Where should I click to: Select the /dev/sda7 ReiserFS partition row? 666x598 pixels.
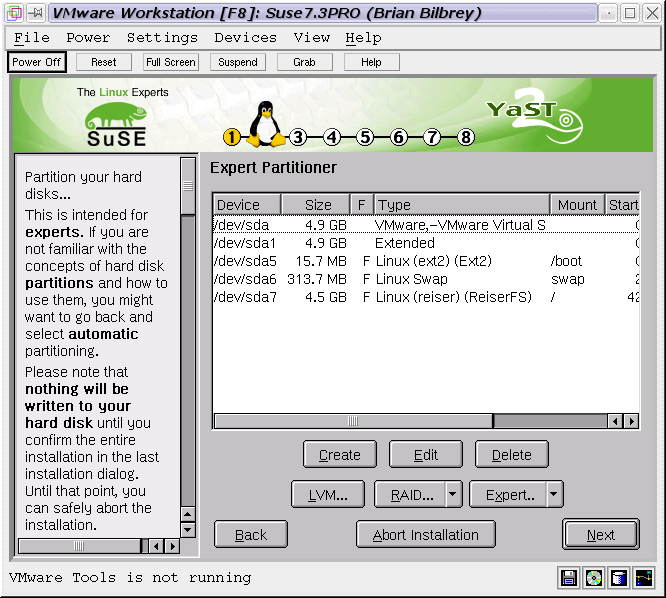pos(400,297)
